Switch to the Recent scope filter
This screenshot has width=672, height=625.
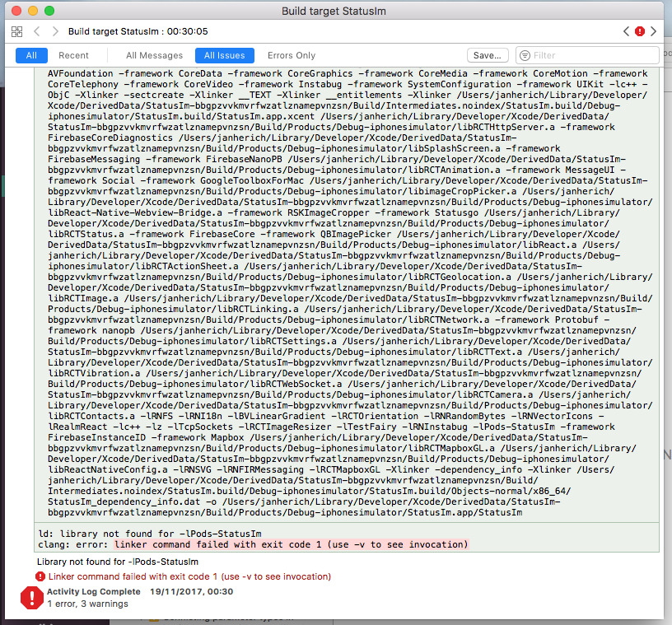tap(75, 55)
